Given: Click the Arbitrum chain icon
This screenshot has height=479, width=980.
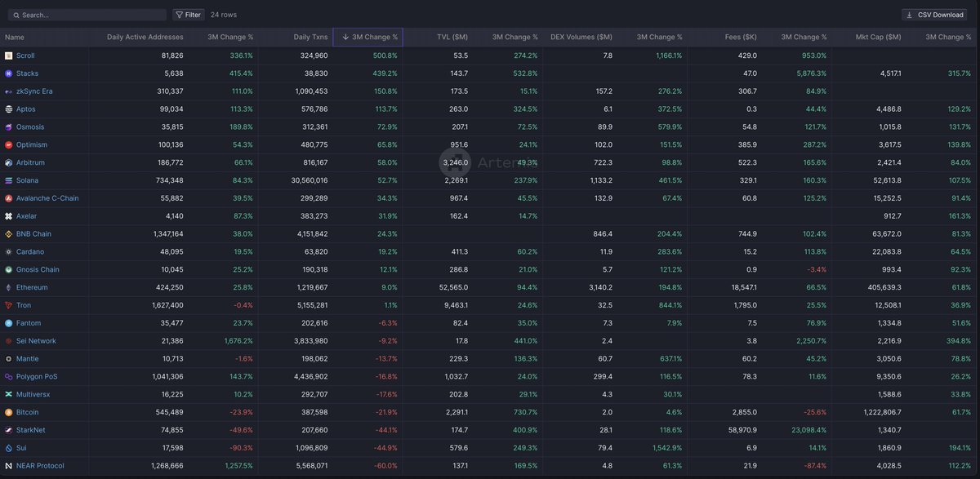Looking at the screenshot, I should coord(9,162).
